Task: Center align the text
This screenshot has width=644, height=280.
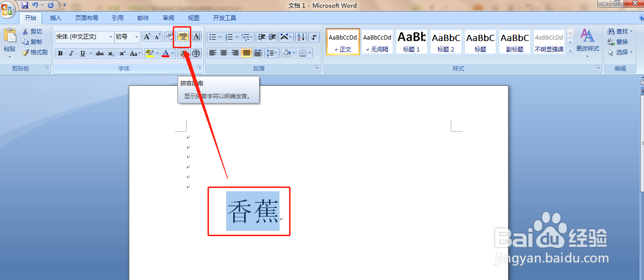Action: click(224, 53)
